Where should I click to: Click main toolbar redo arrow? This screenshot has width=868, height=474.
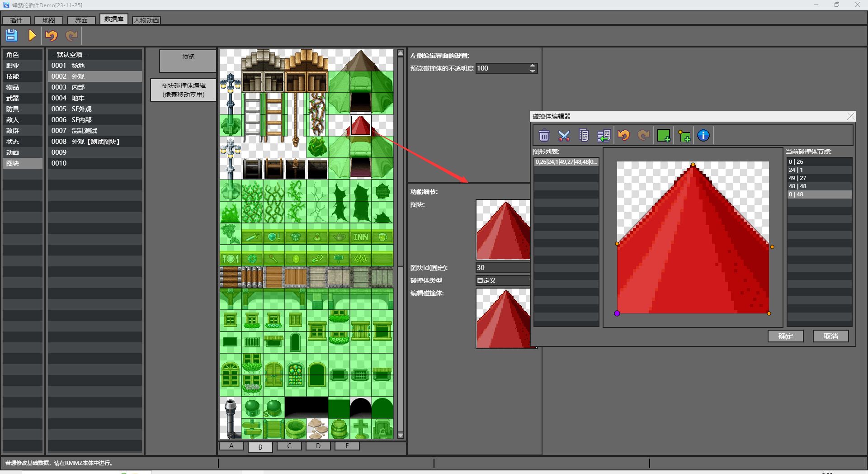click(x=71, y=35)
